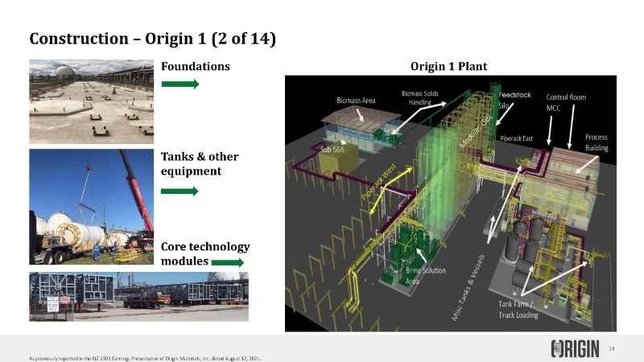The height and width of the screenshot is (362, 644).
Task: Click the Piperack East label
Action: pyautogui.click(x=518, y=138)
